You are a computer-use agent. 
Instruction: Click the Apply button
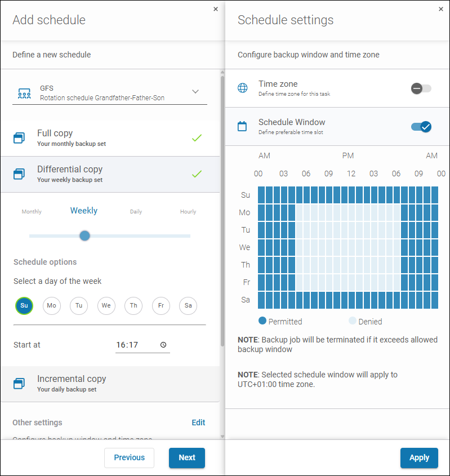coord(419,457)
